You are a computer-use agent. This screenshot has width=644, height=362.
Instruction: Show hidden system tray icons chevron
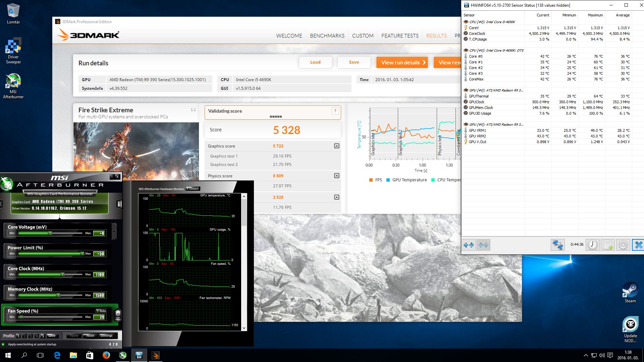586,355
